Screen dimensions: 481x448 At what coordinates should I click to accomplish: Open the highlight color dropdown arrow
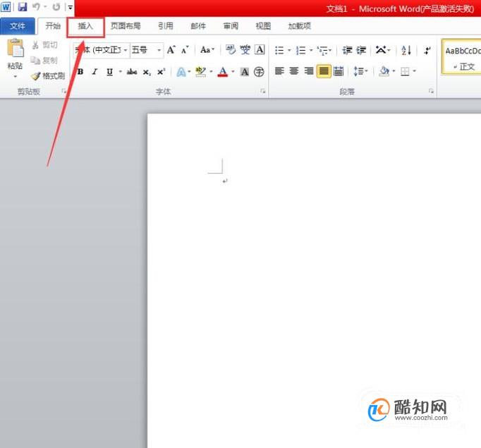click(x=211, y=72)
